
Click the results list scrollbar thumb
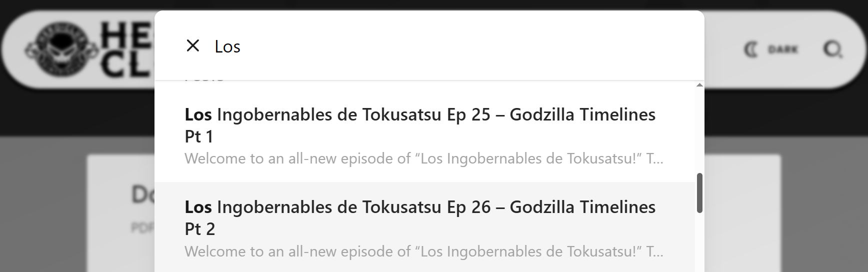(699, 193)
